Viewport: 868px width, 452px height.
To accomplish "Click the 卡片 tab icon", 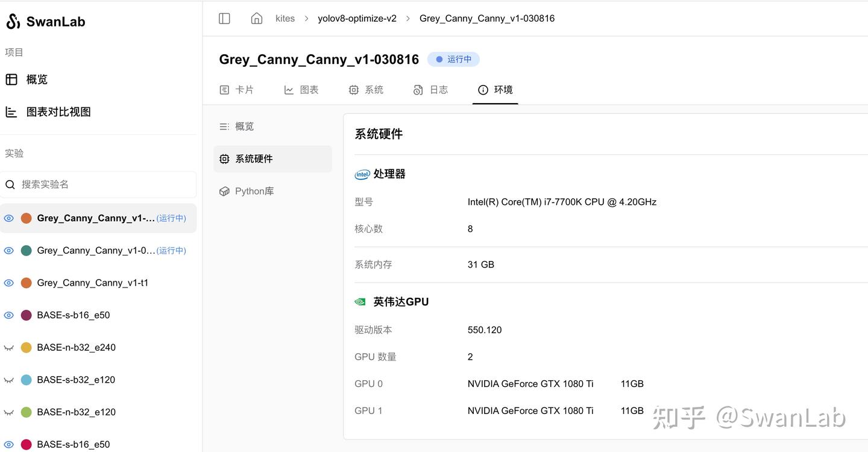I will [224, 90].
